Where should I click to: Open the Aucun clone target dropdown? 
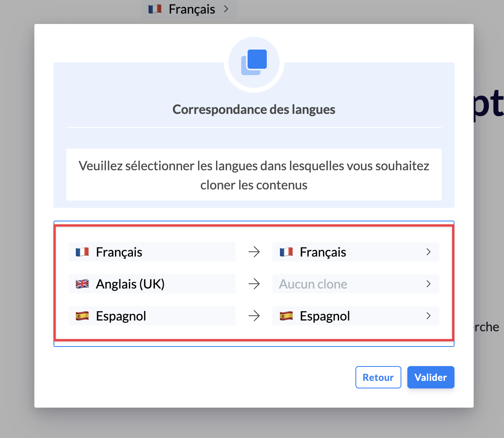coord(355,284)
